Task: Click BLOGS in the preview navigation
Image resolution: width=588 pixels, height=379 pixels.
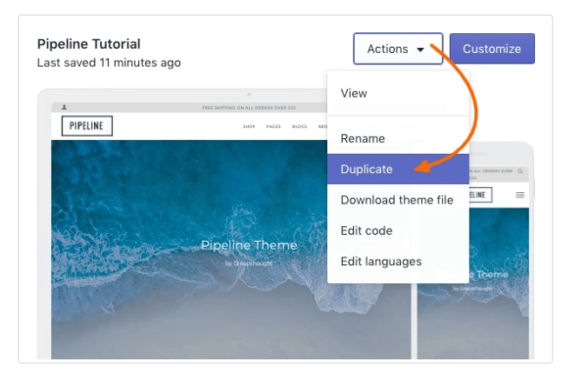Action: click(299, 126)
